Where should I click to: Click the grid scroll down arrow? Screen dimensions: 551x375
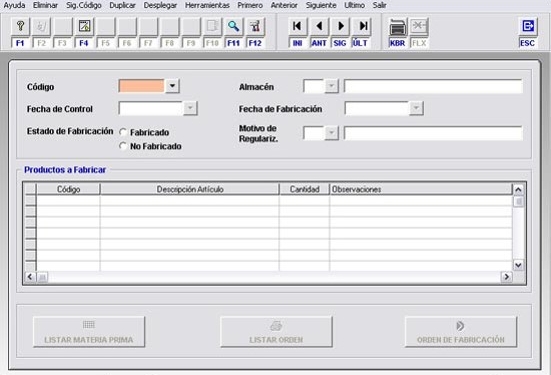coord(518,265)
